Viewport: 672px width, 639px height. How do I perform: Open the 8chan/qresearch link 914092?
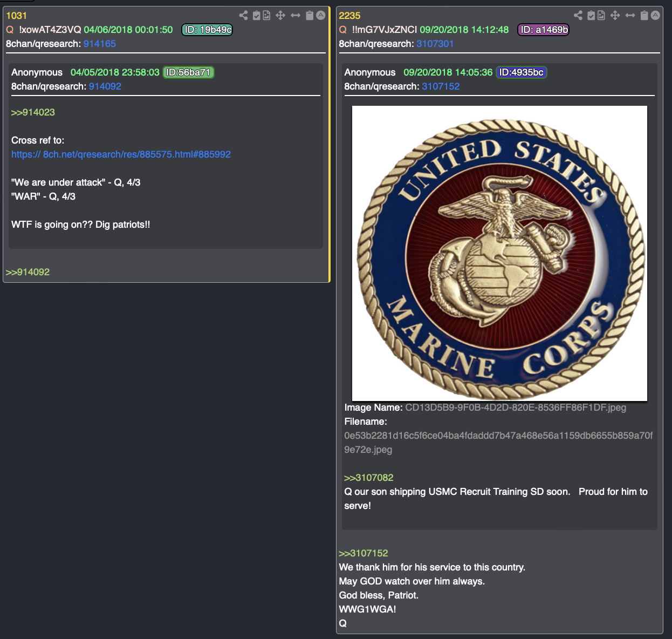tap(105, 86)
